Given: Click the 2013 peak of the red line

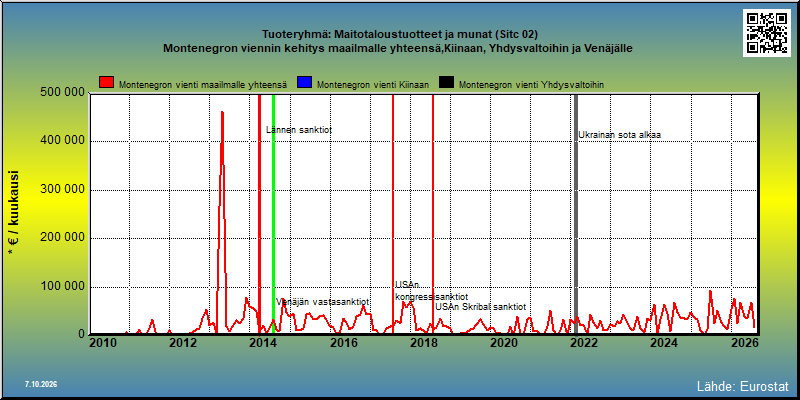Looking at the screenshot, I should pyautogui.click(x=222, y=112).
